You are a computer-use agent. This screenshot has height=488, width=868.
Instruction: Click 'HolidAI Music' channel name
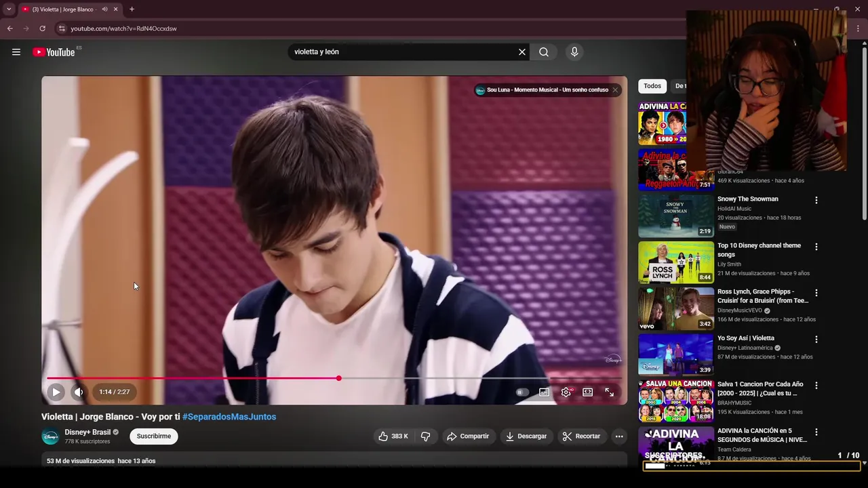pyautogui.click(x=734, y=209)
